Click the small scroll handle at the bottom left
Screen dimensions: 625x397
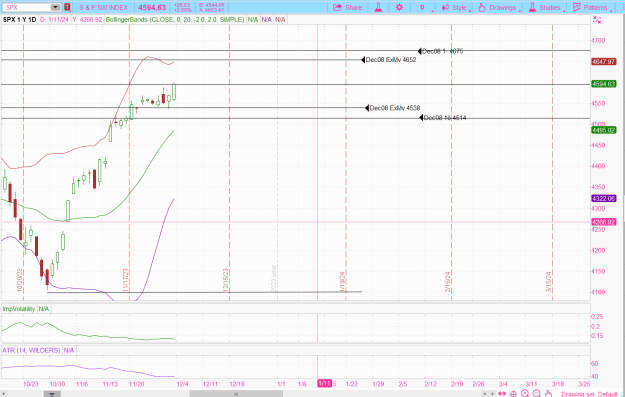click(x=52, y=394)
